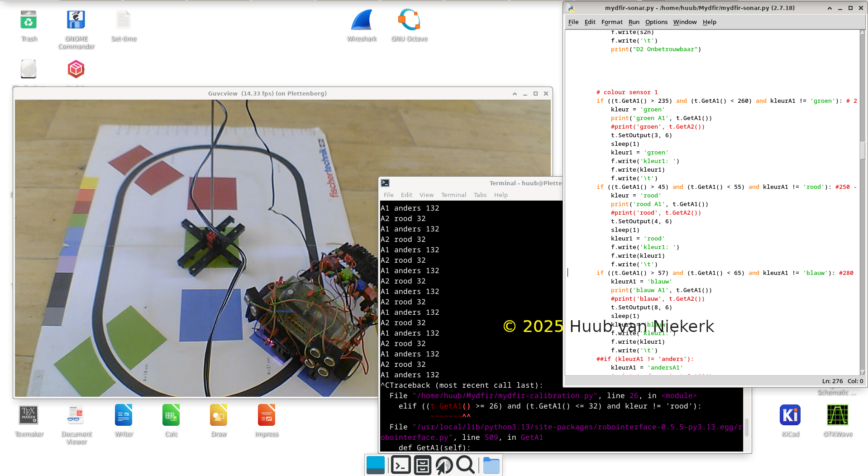Click the line print('groen A1', t.GetA1())

coord(661,118)
